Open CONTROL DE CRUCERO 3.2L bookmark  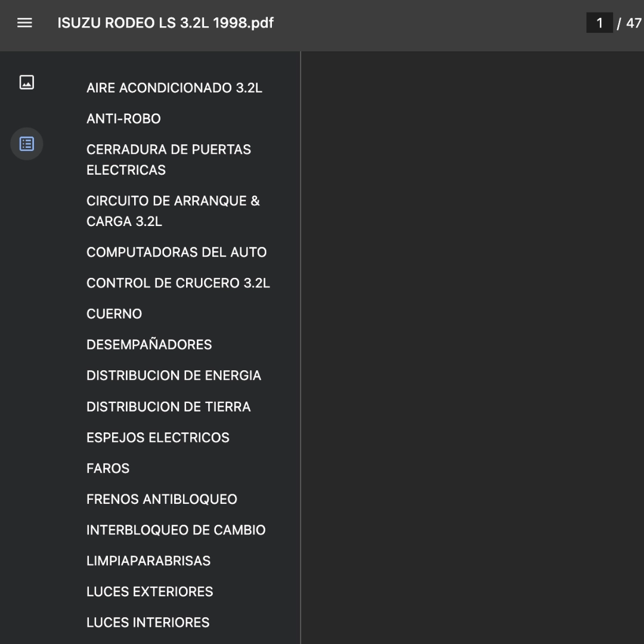pyautogui.click(x=178, y=283)
